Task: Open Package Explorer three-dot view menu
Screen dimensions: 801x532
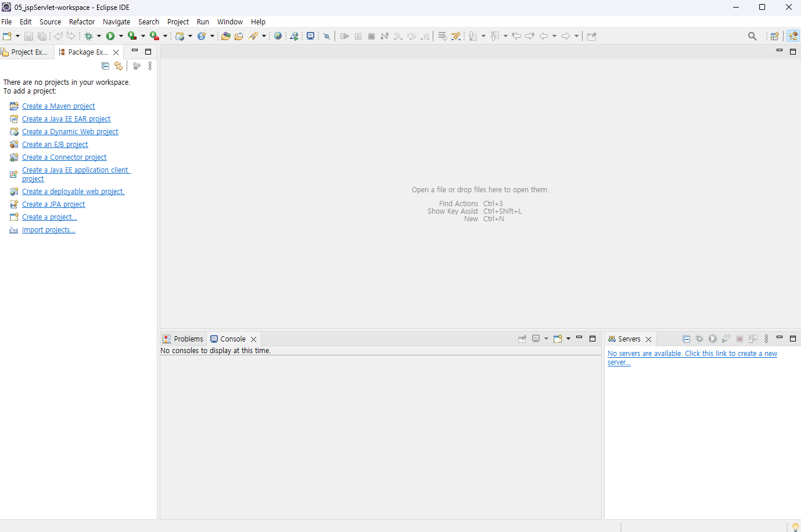Action: click(x=150, y=66)
